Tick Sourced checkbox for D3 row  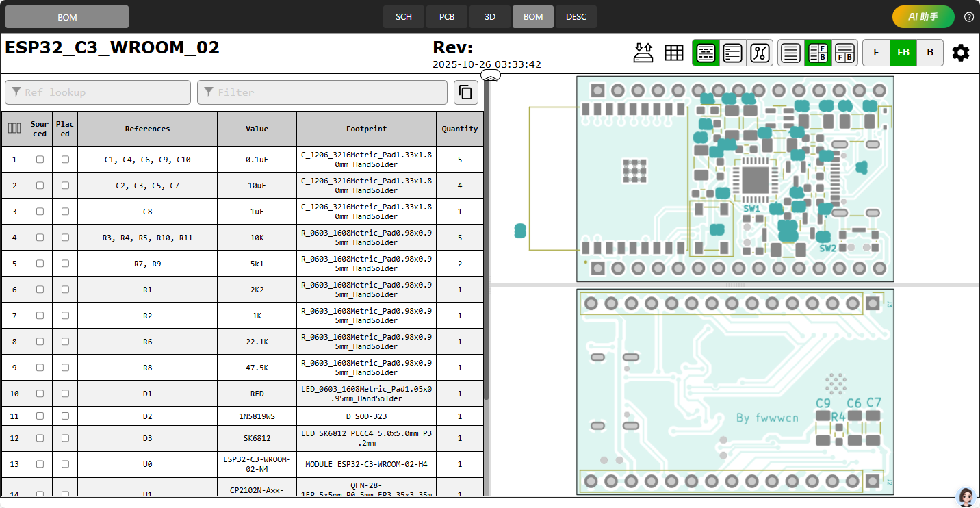click(40, 438)
